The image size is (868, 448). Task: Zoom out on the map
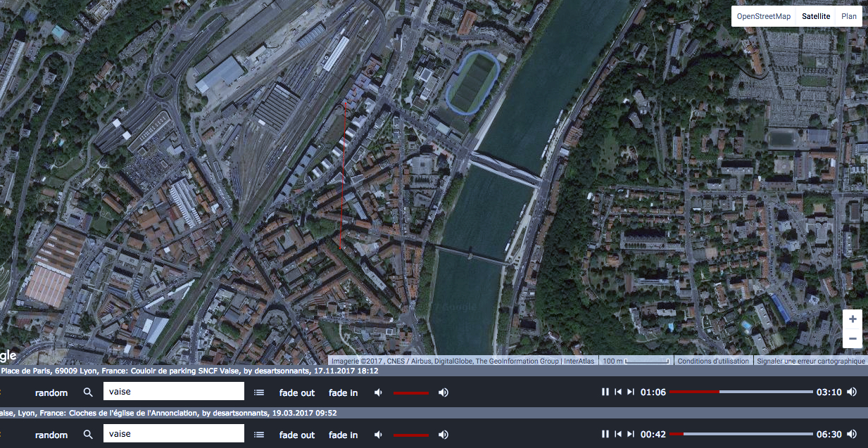tap(853, 339)
